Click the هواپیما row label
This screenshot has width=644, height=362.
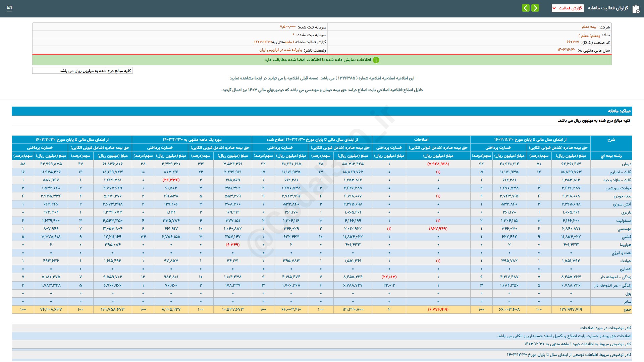click(625, 245)
